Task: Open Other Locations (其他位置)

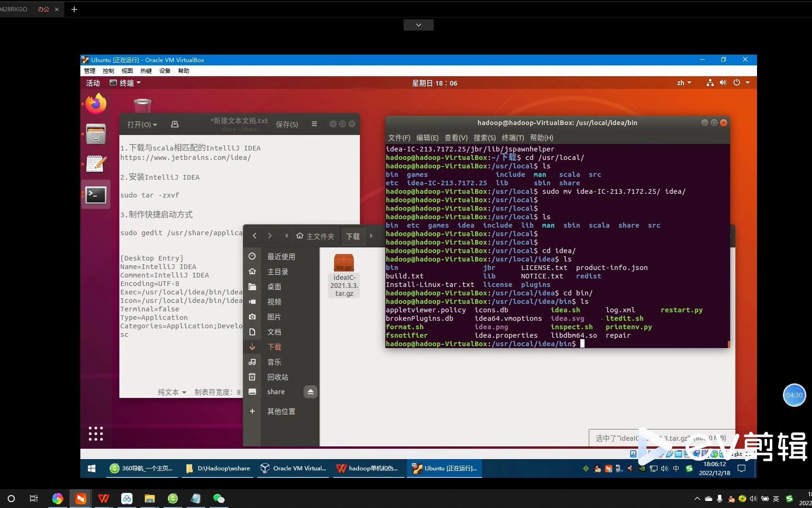Action: tap(281, 411)
